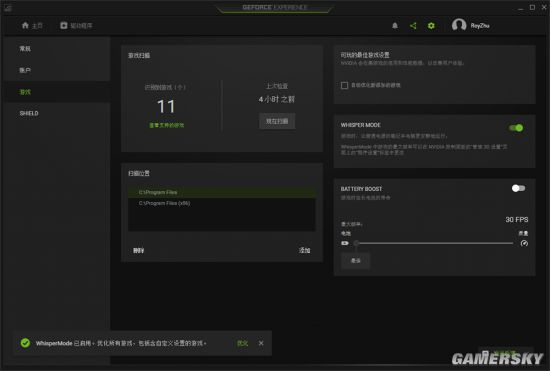The width and height of the screenshot is (550, 371).
Task: Click the Scan Now button
Action: tap(277, 121)
